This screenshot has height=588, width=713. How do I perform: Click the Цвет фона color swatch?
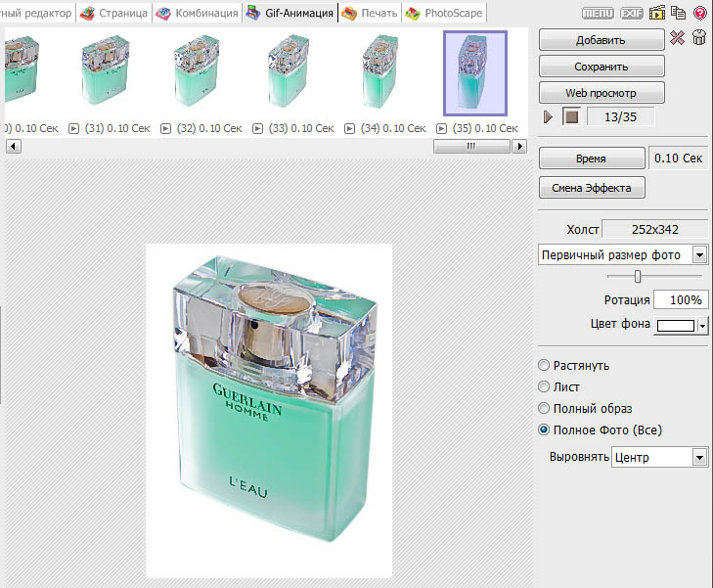click(x=676, y=325)
